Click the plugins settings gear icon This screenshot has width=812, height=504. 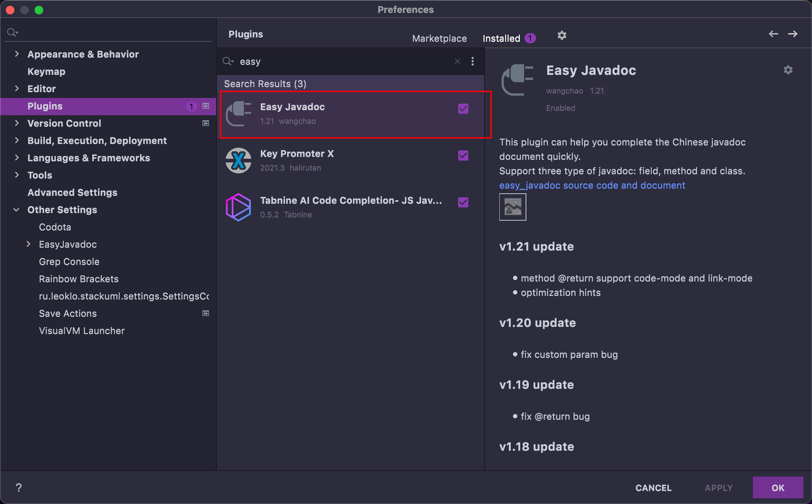pyautogui.click(x=562, y=35)
